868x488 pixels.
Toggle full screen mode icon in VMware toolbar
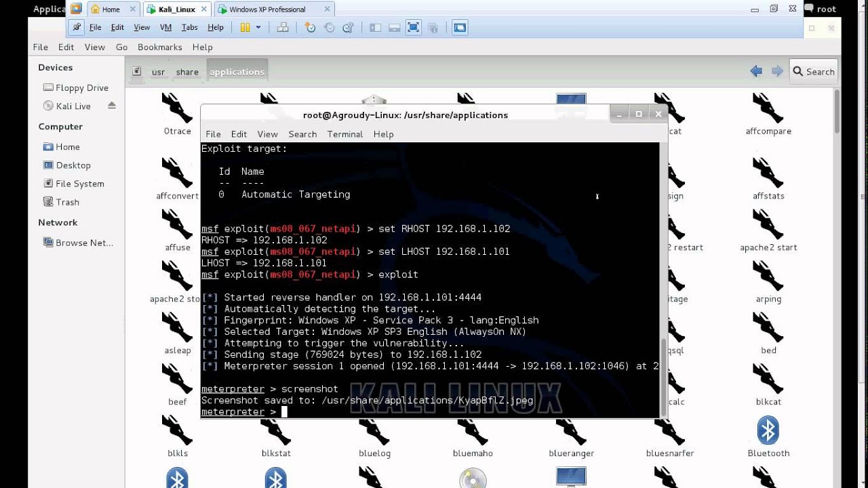pyautogui.click(x=413, y=27)
